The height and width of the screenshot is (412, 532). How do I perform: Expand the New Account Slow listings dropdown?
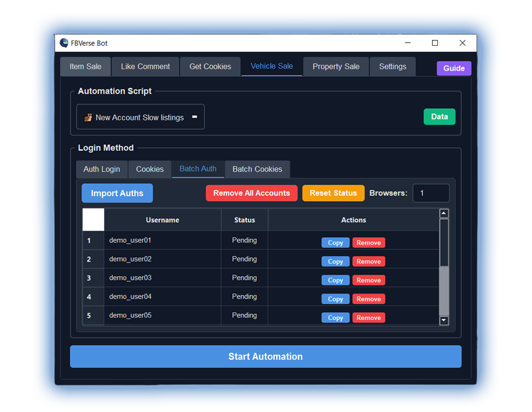tap(195, 116)
